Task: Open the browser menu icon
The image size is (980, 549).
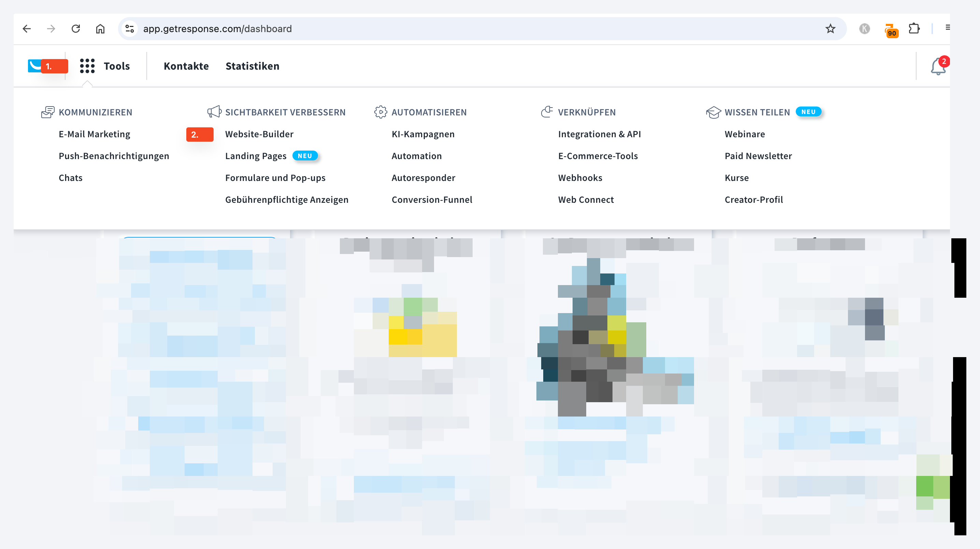Action: click(947, 27)
